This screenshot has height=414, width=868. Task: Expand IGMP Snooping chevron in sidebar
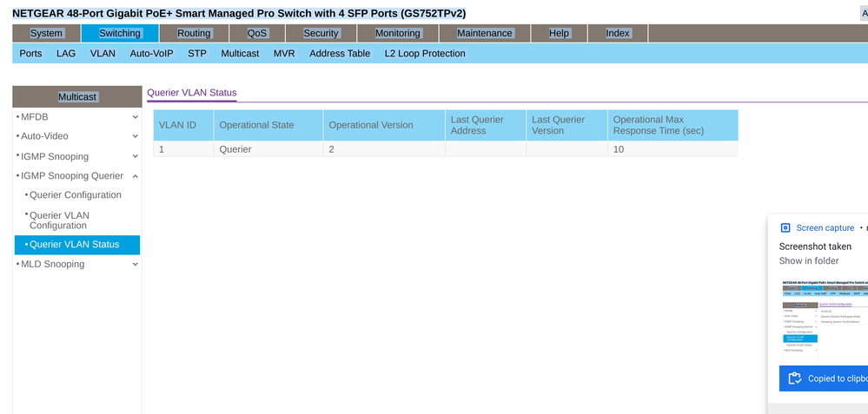click(135, 156)
